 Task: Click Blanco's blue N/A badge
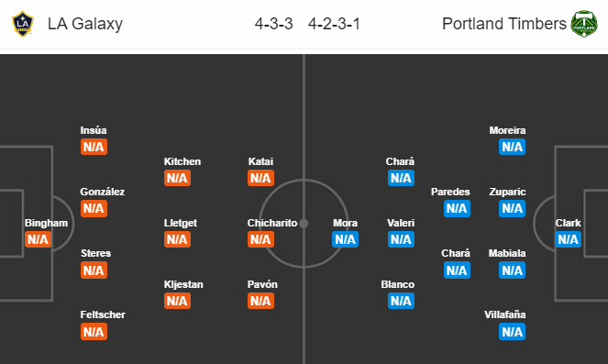click(401, 301)
